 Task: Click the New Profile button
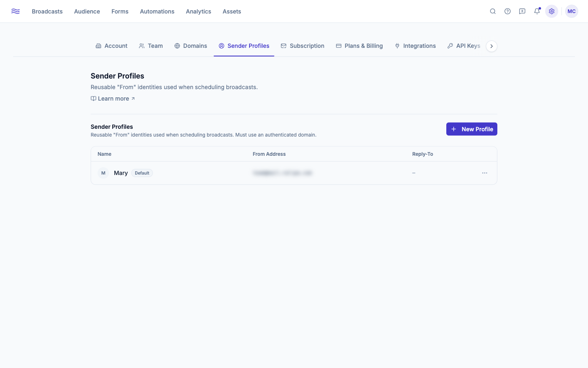tap(472, 129)
